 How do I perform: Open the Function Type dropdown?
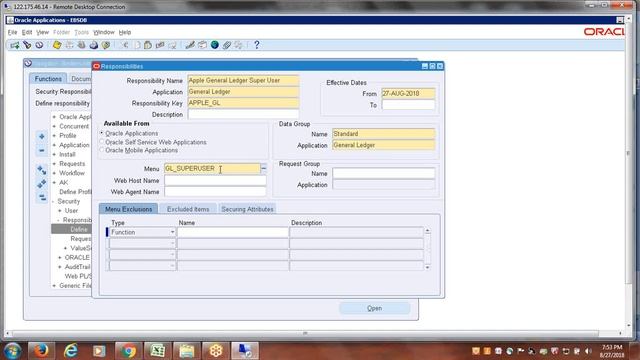(x=172, y=232)
